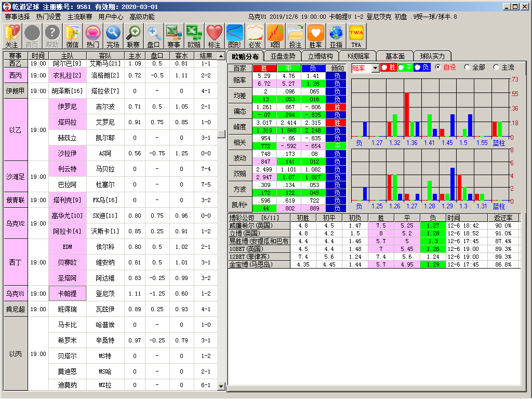
Task: Click the 结果 column header
Action: pos(206,56)
